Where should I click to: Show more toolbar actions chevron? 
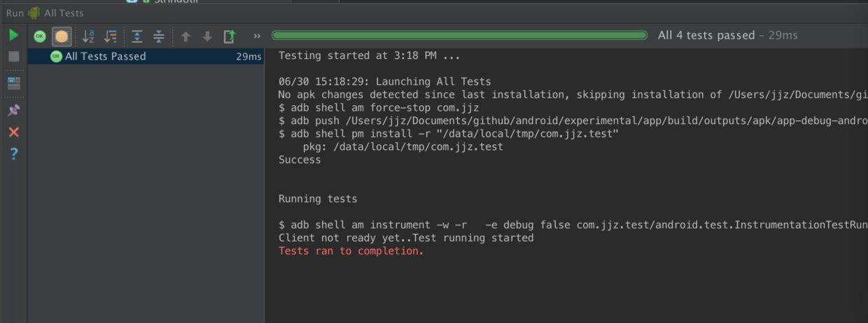(257, 36)
